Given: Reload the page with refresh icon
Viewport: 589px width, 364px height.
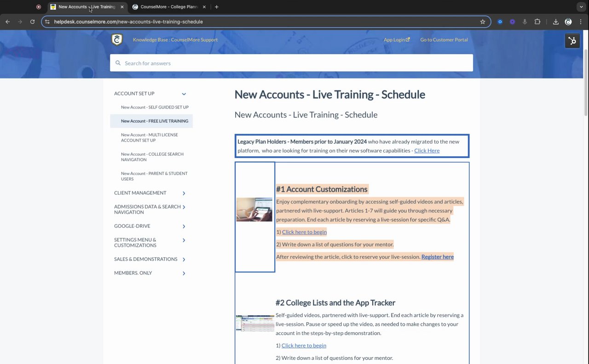Looking at the screenshot, I should point(32,22).
